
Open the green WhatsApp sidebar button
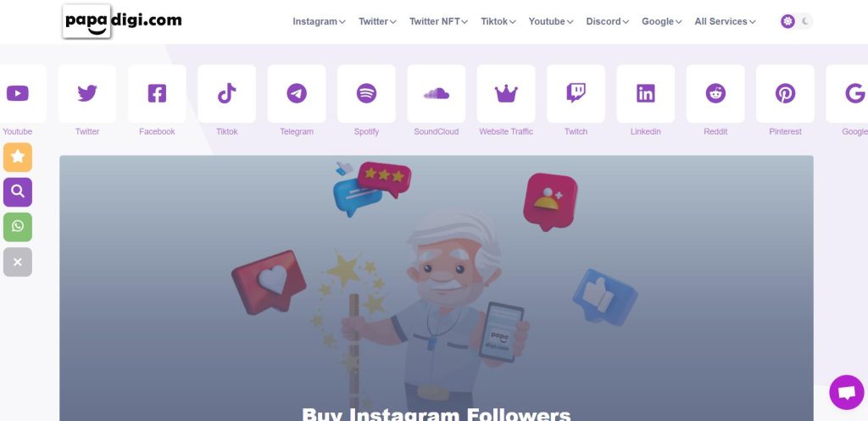[18, 227]
